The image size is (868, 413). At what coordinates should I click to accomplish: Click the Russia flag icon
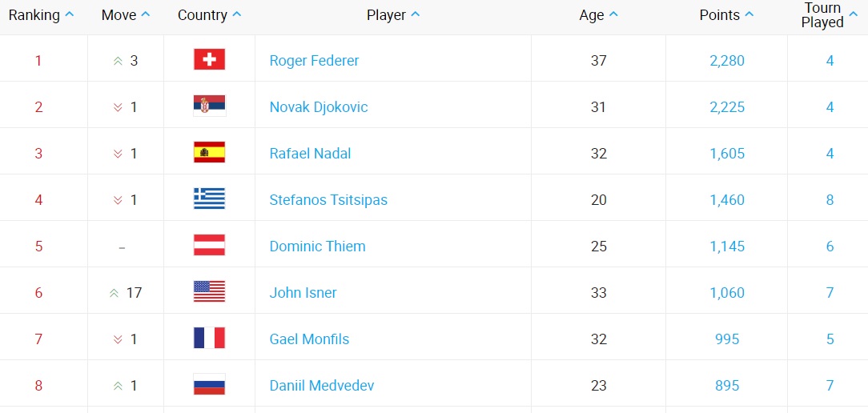209,385
